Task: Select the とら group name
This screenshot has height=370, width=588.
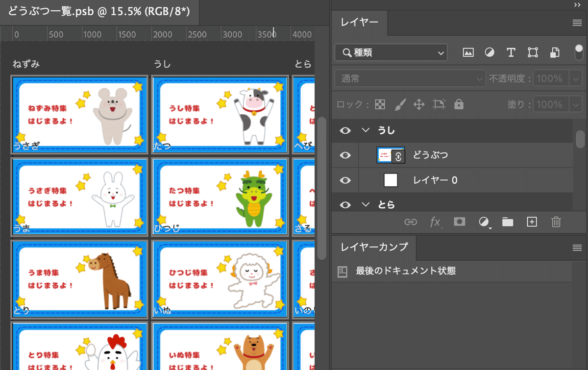Action: 386,205
